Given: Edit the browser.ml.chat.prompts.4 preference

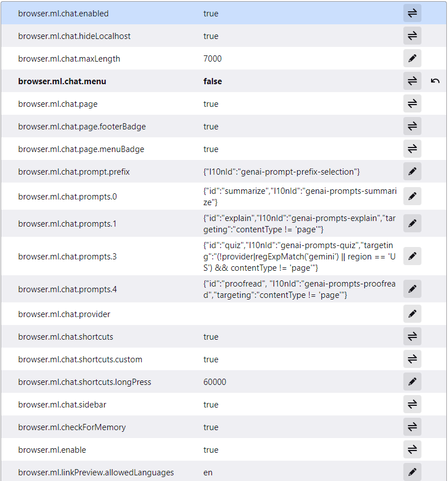Looking at the screenshot, I should 412,289.
